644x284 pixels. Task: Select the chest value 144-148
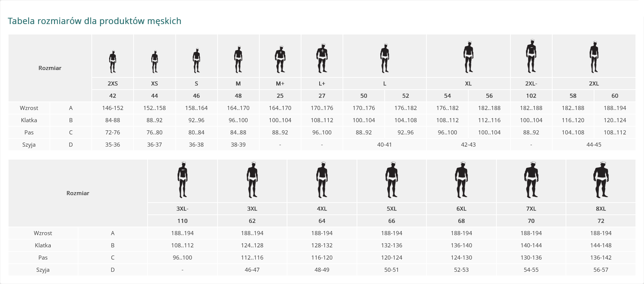point(601,245)
